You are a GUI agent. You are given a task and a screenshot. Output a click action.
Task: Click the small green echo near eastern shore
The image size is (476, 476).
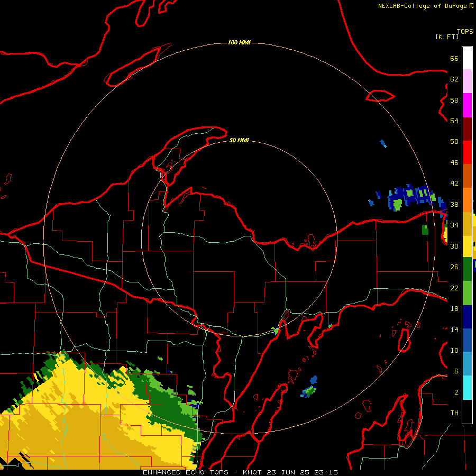pyautogui.click(x=425, y=230)
